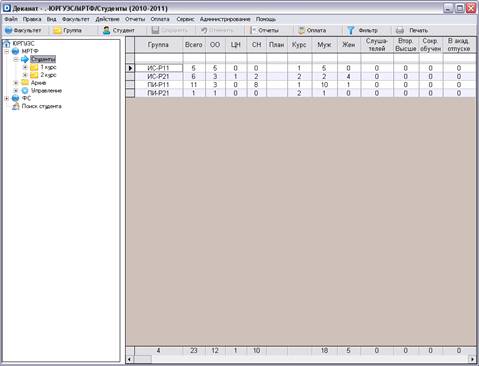The height and width of the screenshot is (366, 479).
Task: Open the Фильтр funnel tool
Action: [351, 30]
